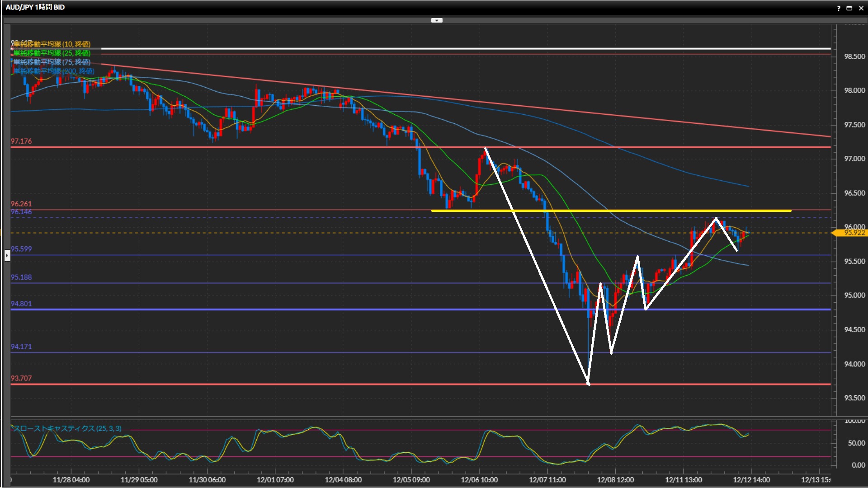Click the SMA (75, 終値) indicator label
Screen dimensions: 868x488
coord(52,62)
